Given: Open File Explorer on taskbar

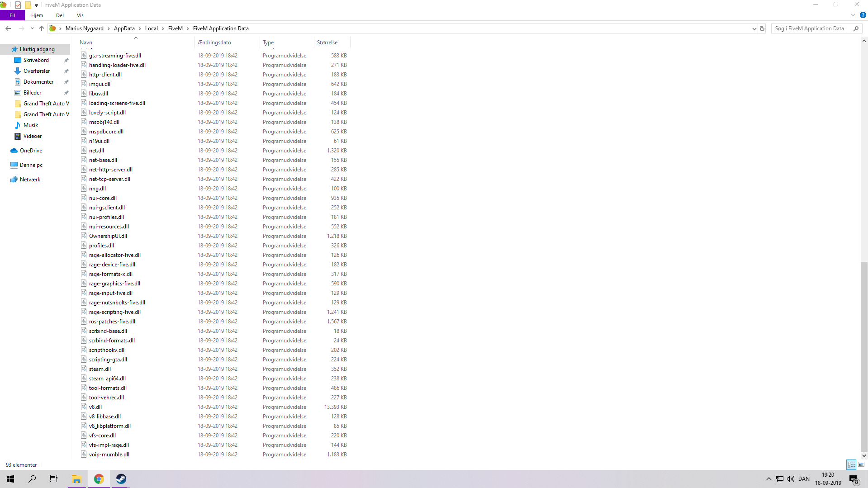Looking at the screenshot, I should click(x=76, y=479).
